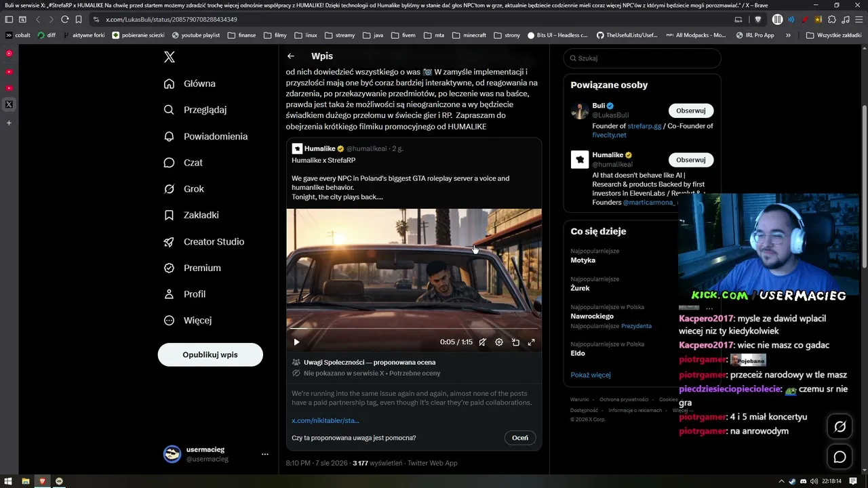This screenshot has height=488, width=868.
Task: Play the Humalike promo video
Action: (296, 342)
